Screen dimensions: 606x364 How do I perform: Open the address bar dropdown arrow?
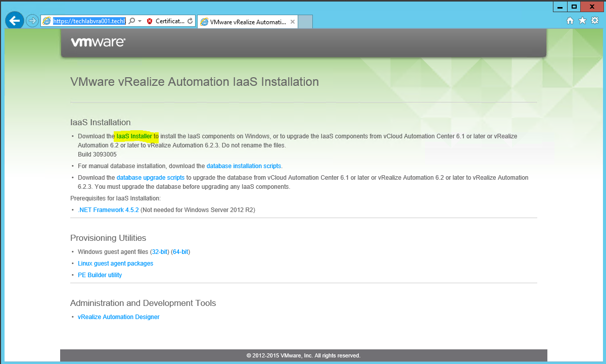click(x=139, y=21)
